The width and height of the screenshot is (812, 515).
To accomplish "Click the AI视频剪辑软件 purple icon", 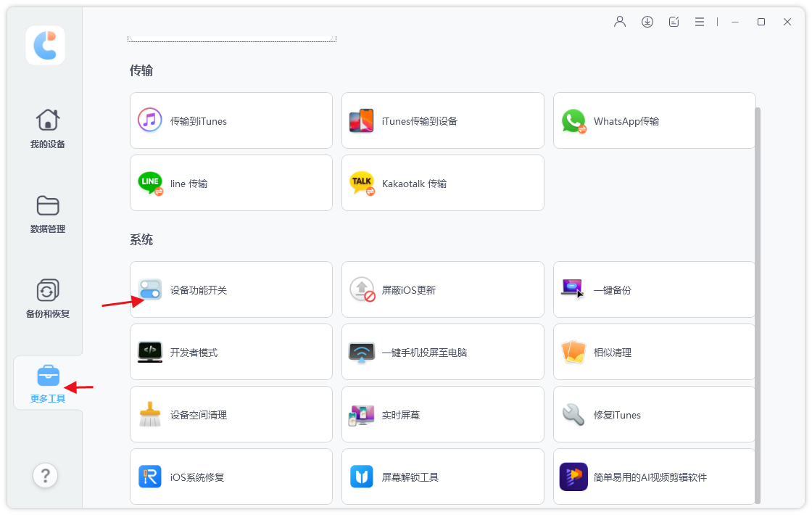I will (x=573, y=477).
